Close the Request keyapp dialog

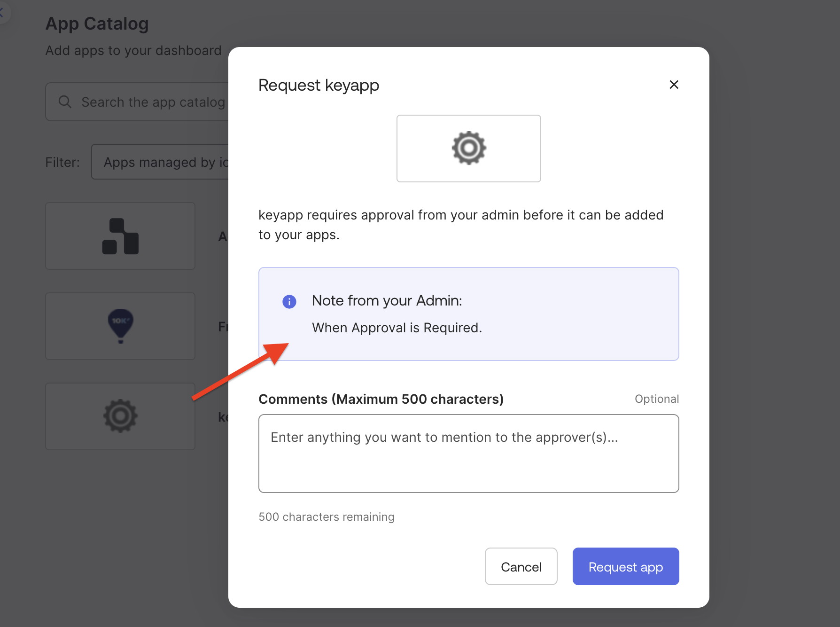(674, 85)
